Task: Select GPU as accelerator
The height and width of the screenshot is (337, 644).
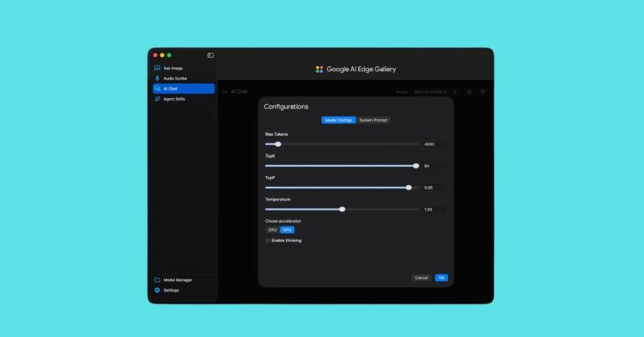Action: (x=287, y=230)
